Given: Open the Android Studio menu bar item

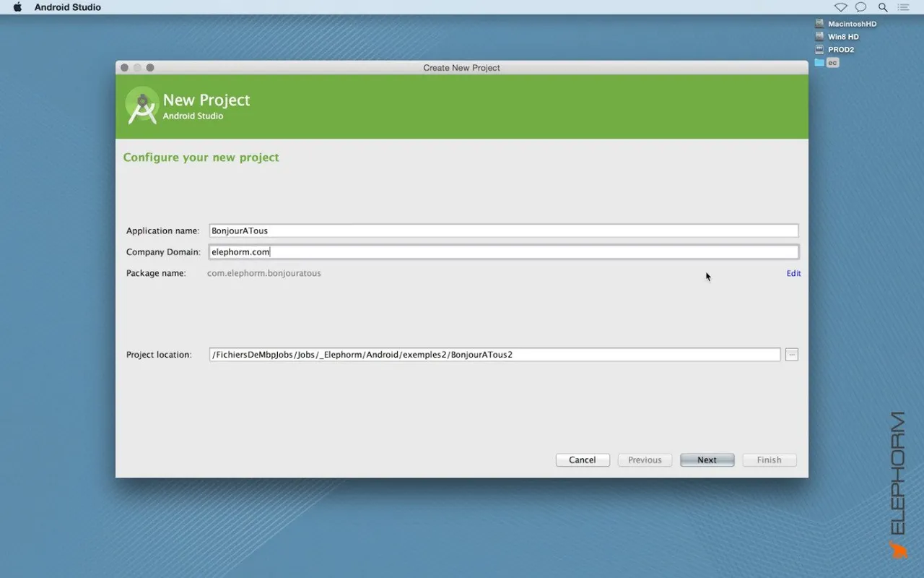Looking at the screenshot, I should coord(68,7).
